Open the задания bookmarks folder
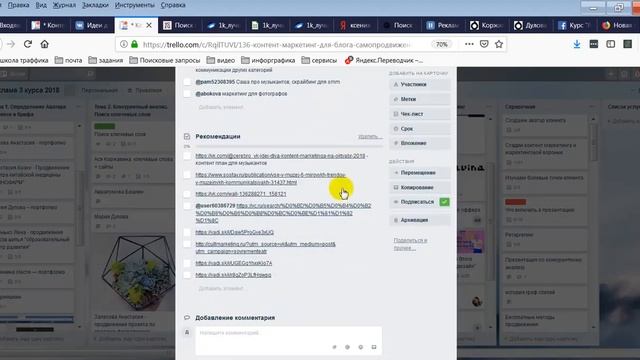This screenshot has height=360, width=640. click(106, 60)
